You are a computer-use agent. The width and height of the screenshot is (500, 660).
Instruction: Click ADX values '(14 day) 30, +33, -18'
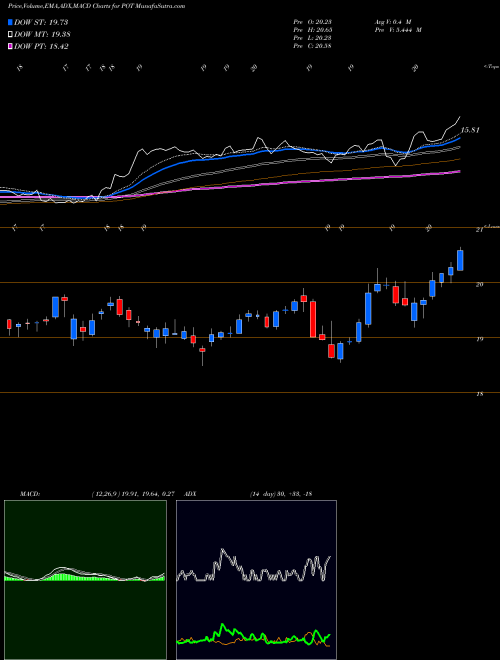pos(281,494)
